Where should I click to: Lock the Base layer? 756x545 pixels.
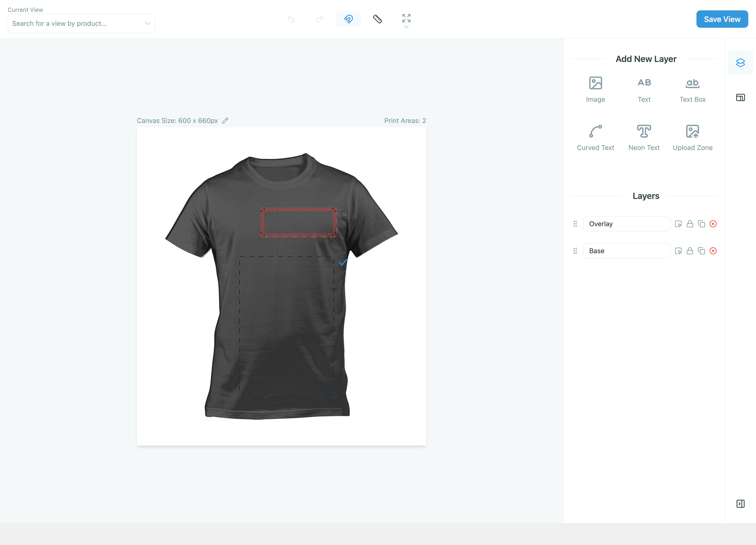point(690,251)
